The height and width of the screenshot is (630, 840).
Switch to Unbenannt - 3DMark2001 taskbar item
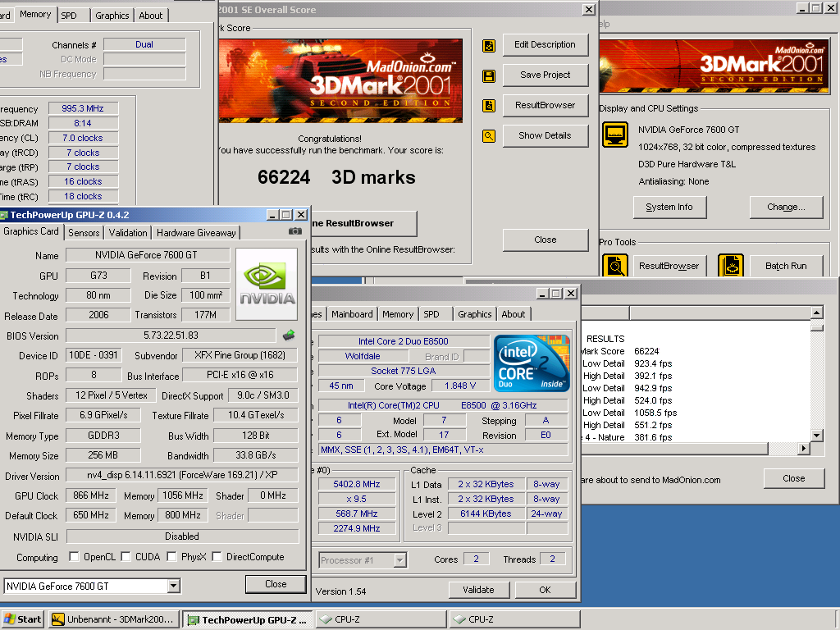point(114,619)
